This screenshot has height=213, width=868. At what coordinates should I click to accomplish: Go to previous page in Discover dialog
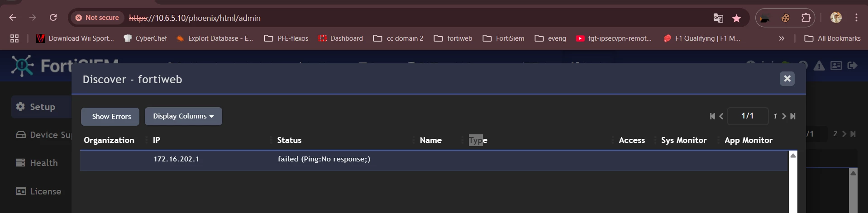721,116
